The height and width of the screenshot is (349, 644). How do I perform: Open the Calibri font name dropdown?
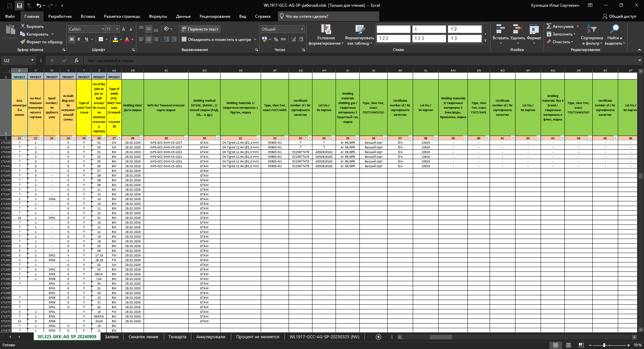pyautogui.click(x=103, y=29)
